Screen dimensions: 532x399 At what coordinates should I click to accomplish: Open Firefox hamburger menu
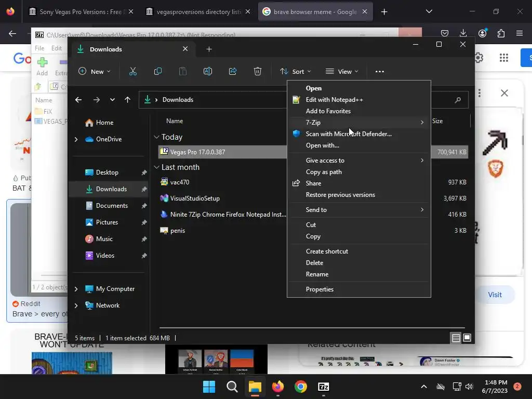click(520, 33)
